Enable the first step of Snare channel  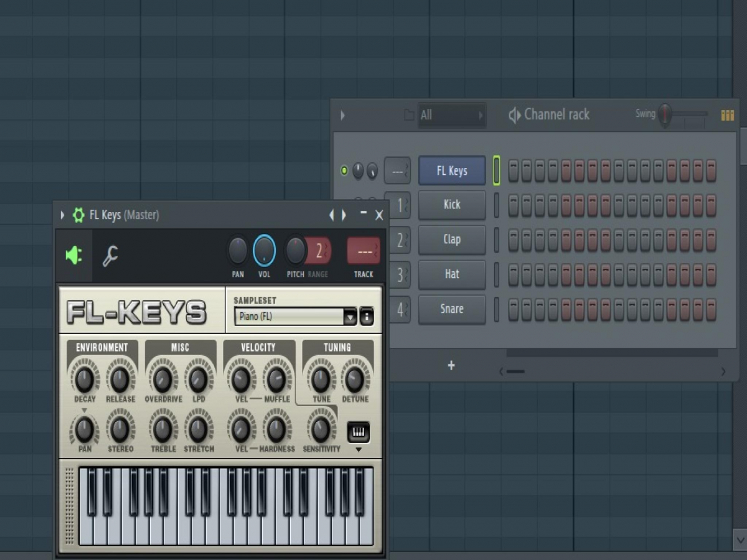513,309
